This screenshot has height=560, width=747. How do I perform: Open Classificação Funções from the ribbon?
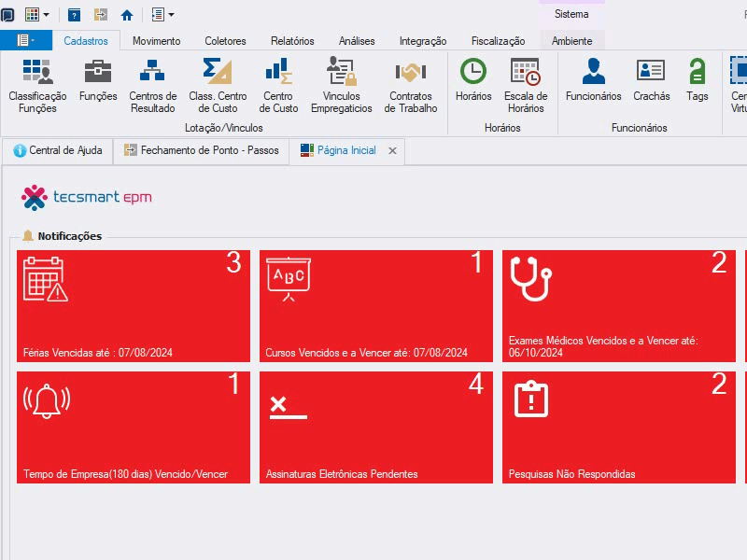click(37, 86)
